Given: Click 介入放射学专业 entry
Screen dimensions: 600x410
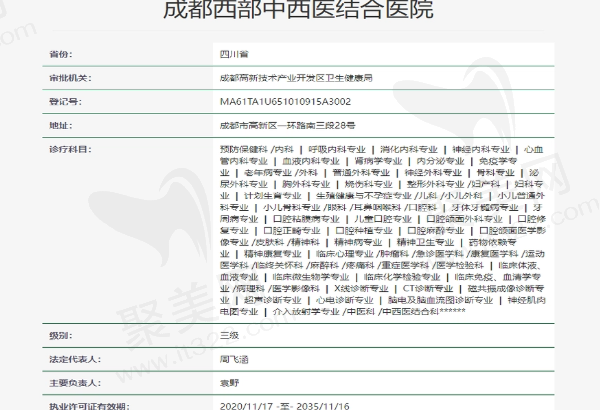Looking at the screenshot, I should [306, 312].
